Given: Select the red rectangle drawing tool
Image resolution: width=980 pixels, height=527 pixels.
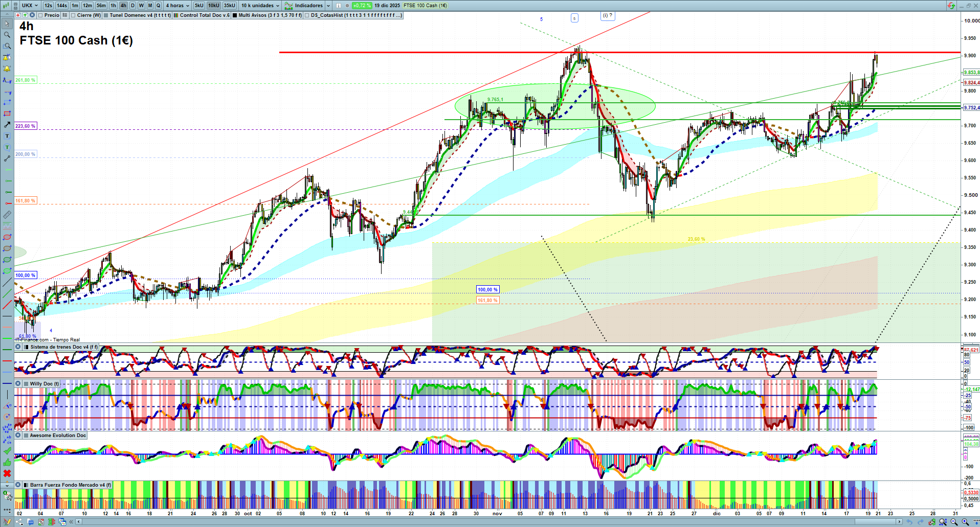Looking at the screenshot, I should [7, 113].
